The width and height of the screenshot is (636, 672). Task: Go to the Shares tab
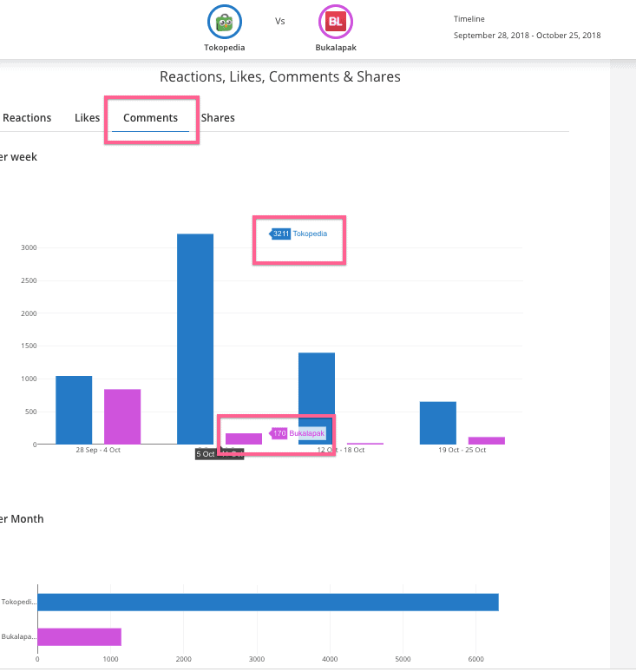coord(218,118)
